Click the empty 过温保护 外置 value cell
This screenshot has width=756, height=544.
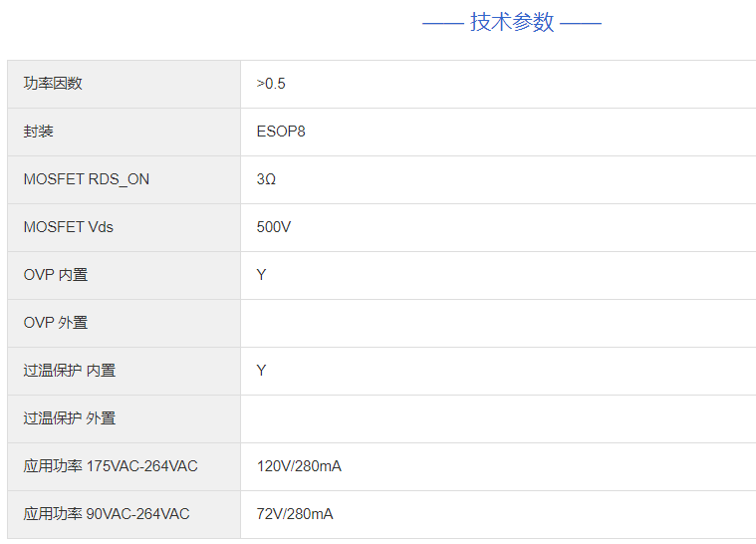point(498,418)
